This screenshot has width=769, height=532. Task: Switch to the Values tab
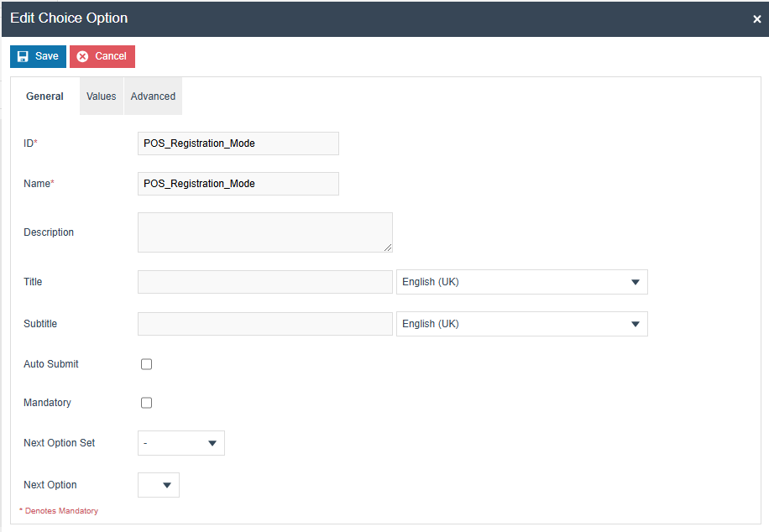(102, 96)
